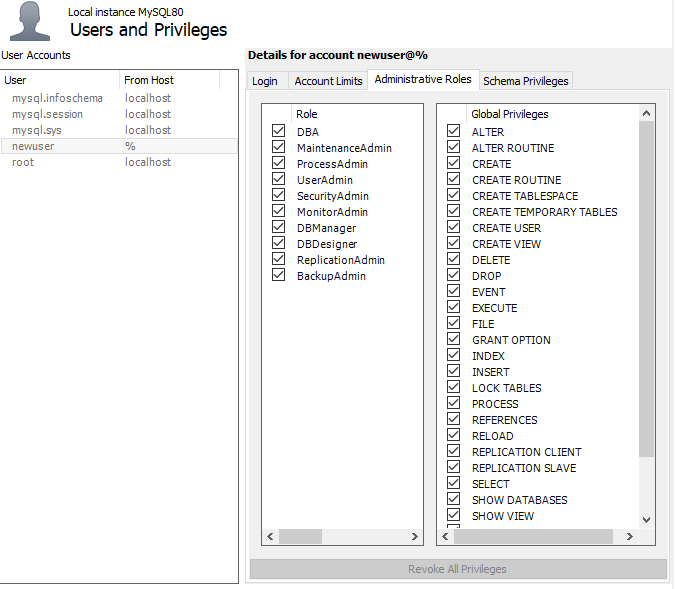Screen dimensions: 677x589
Task: Toggle the ReplicationAdmin role checkbox
Action: 278,259
